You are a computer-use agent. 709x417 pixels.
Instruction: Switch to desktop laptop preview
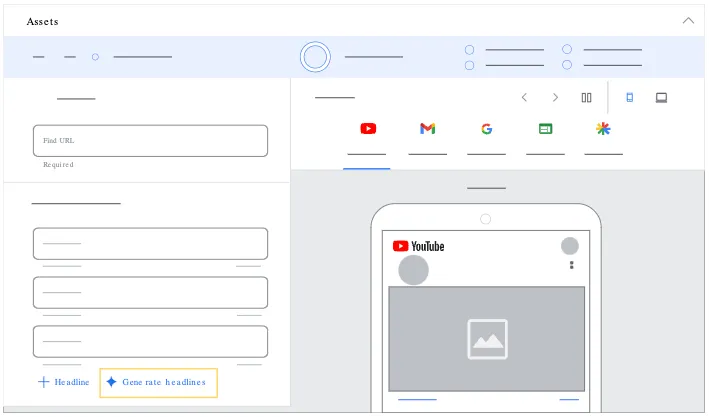(661, 97)
